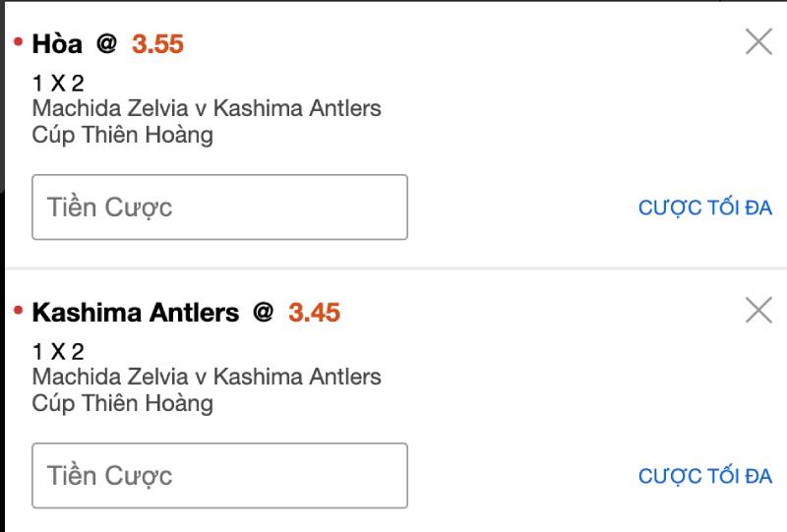The image size is (787, 532).
Task: Click the 1 X 2 market label under Kashima Antlers
Action: [58, 352]
